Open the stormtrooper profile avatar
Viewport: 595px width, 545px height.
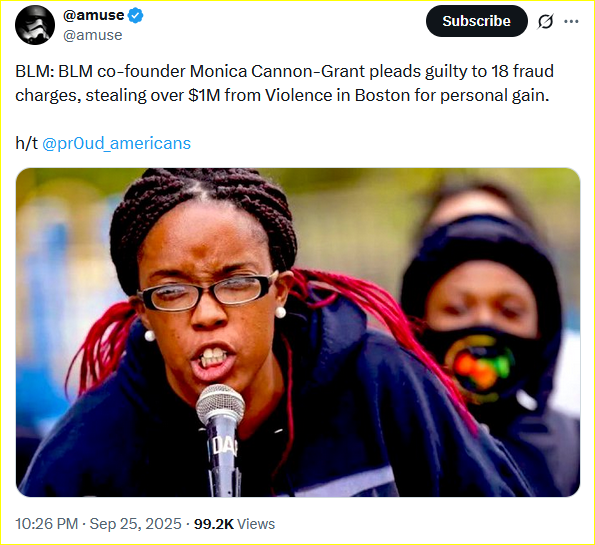pos(35,25)
